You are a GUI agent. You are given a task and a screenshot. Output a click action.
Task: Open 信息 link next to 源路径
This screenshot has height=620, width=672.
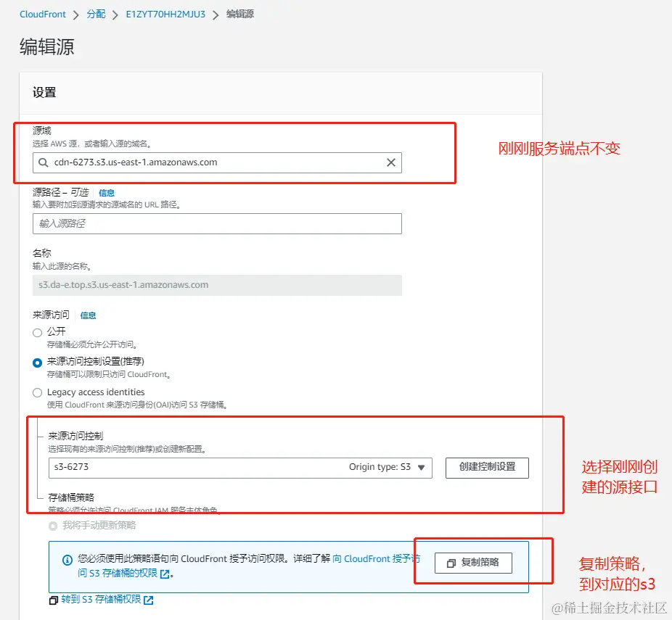click(106, 193)
